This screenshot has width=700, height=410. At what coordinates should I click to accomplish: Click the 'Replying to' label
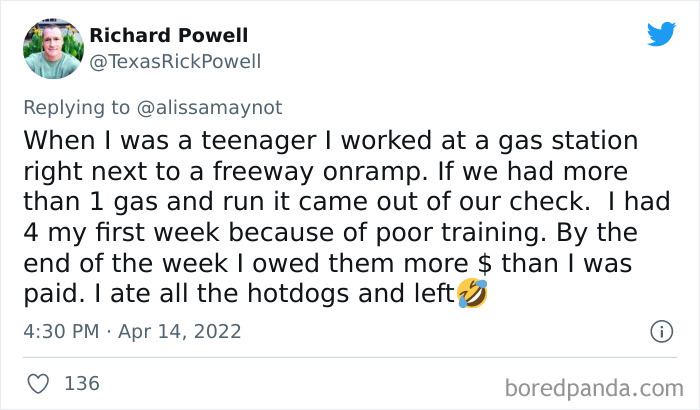pos(76,108)
